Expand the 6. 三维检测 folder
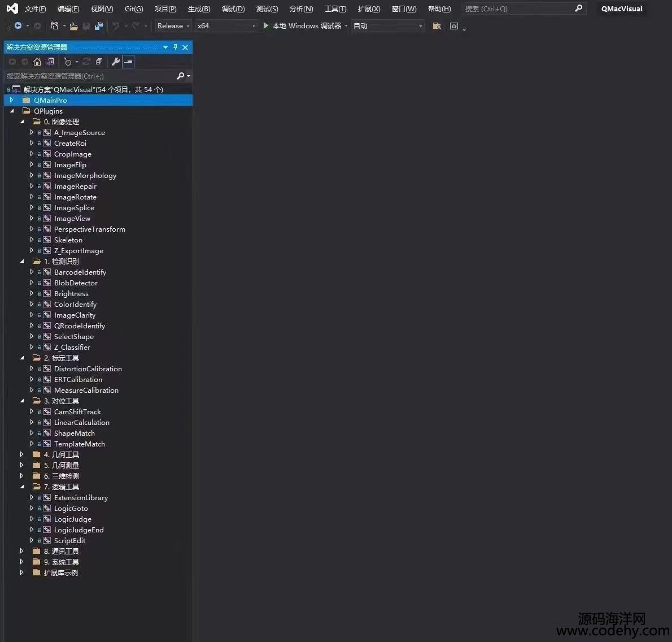The height and width of the screenshot is (642, 672). pos(22,476)
